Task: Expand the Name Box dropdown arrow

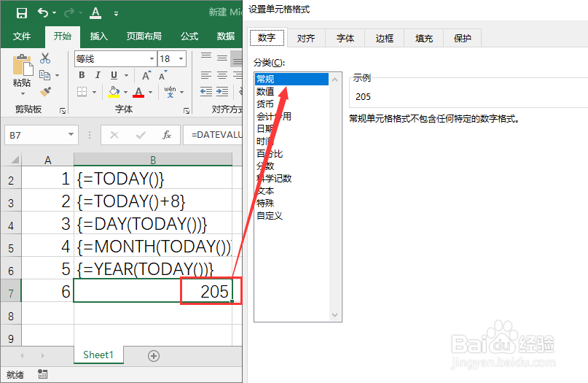Action: (x=71, y=134)
